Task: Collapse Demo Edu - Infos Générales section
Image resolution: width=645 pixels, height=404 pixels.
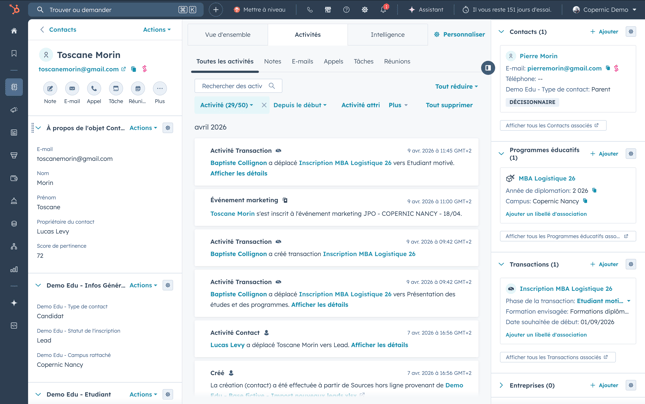Action: click(x=38, y=285)
